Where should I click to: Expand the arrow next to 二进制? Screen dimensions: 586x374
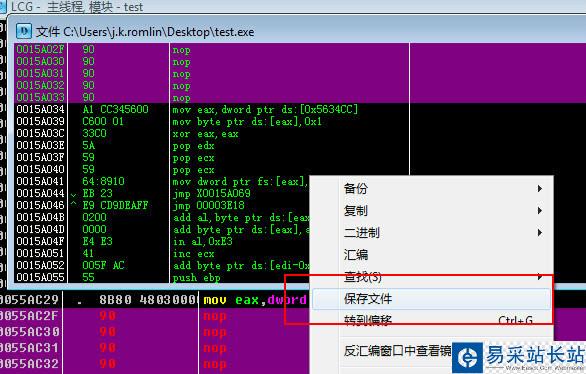point(540,233)
